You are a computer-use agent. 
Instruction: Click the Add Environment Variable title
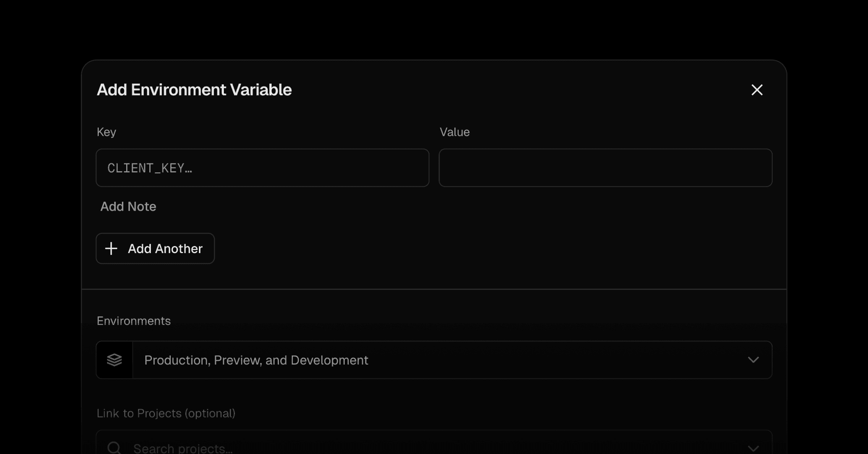click(194, 90)
